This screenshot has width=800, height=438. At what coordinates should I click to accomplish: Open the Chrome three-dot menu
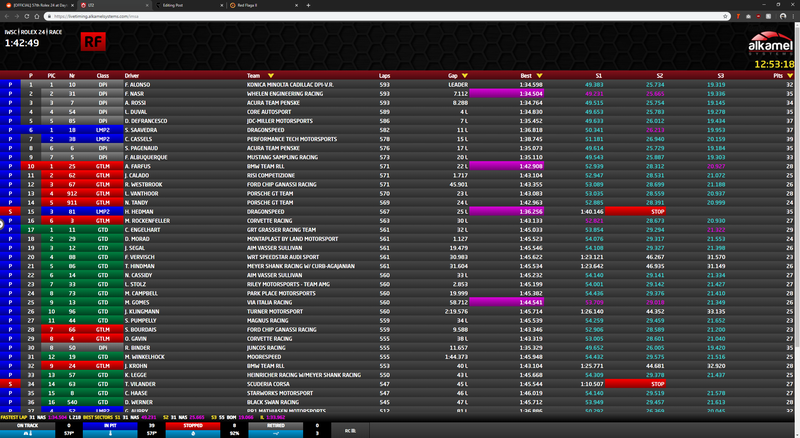pos(794,16)
